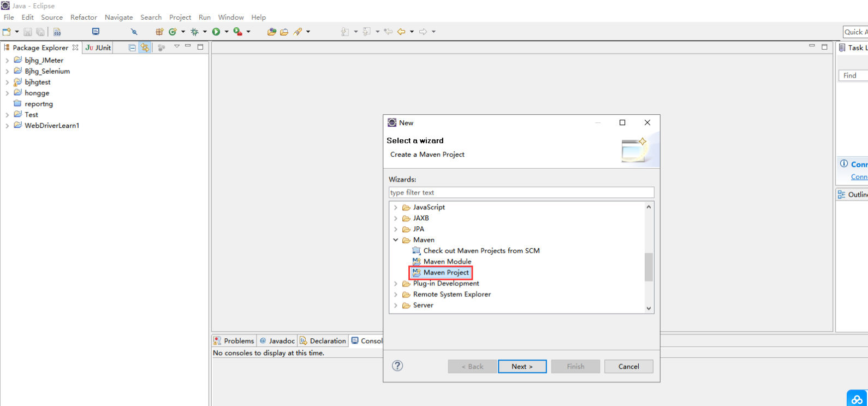Open the File menu
Screen dimensions: 868x406
tap(9, 17)
